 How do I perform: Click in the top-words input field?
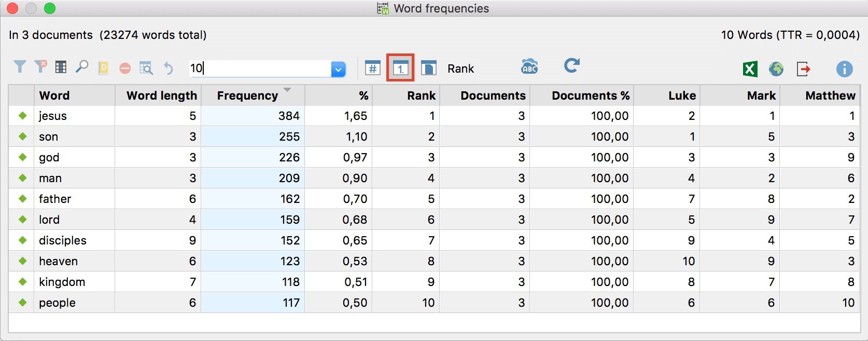(x=260, y=69)
